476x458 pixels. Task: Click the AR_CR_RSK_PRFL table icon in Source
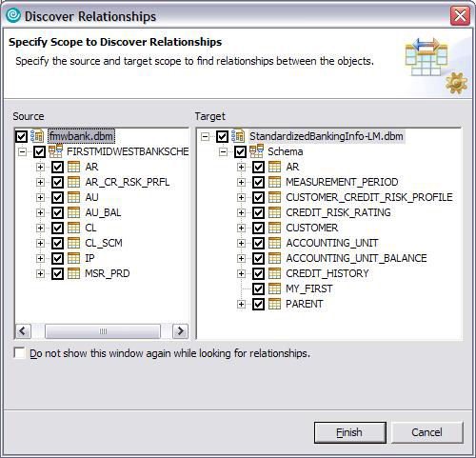coord(74,182)
